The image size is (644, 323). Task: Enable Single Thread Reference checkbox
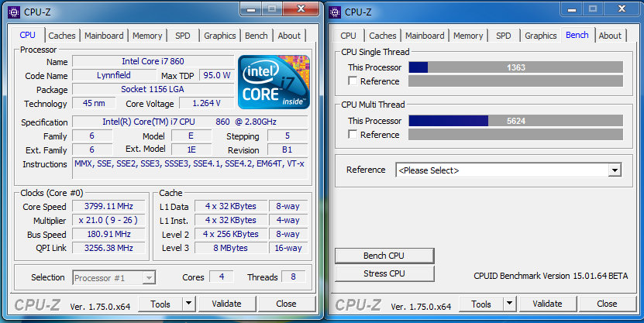353,81
